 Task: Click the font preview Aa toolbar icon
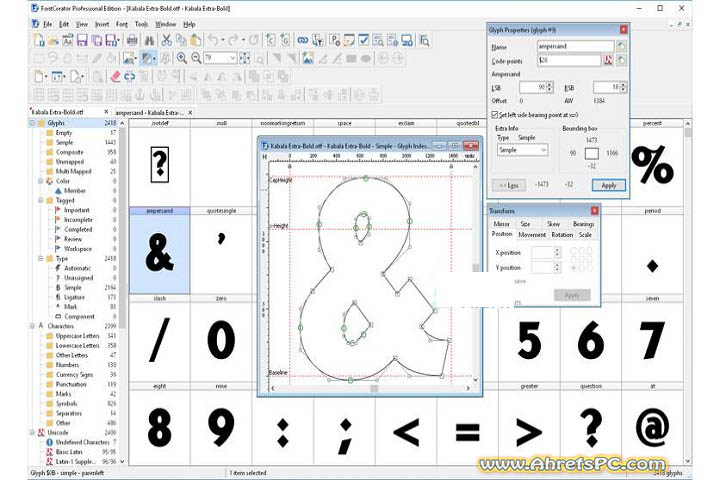(68, 40)
